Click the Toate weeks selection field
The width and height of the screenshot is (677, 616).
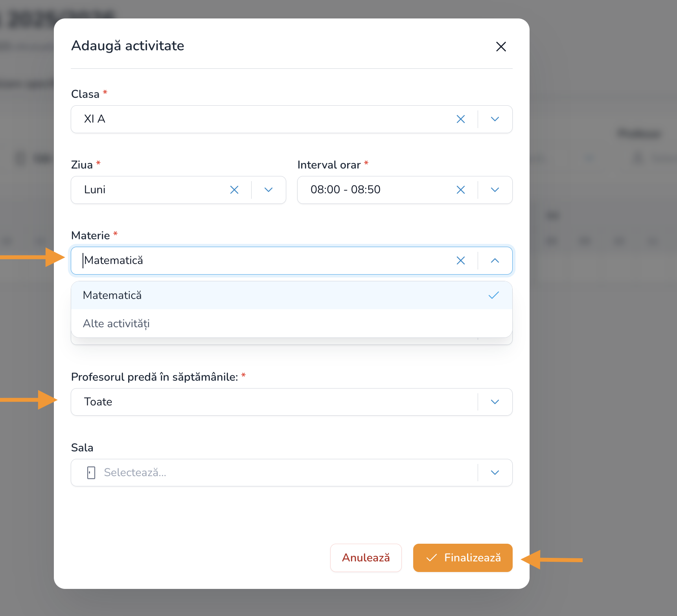point(271,402)
